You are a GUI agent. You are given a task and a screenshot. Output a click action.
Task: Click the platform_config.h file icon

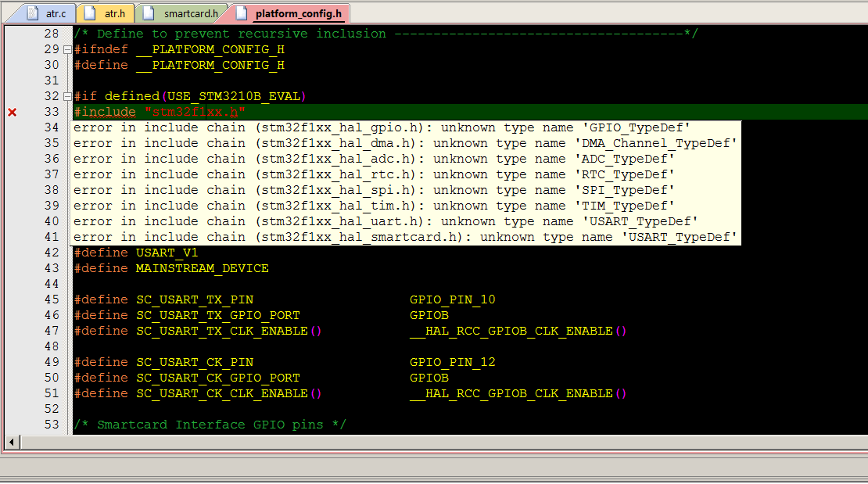click(242, 13)
